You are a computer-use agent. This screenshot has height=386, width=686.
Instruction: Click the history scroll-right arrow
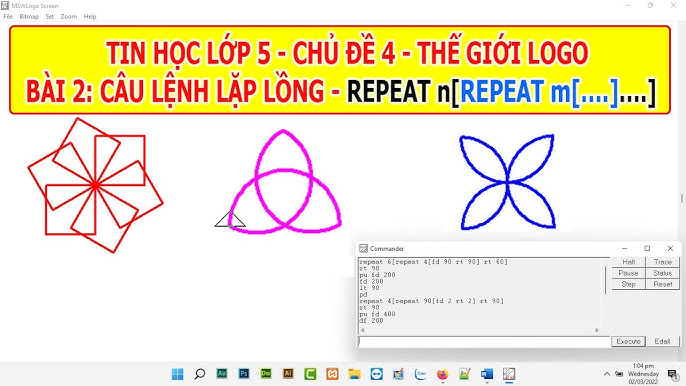pos(597,330)
